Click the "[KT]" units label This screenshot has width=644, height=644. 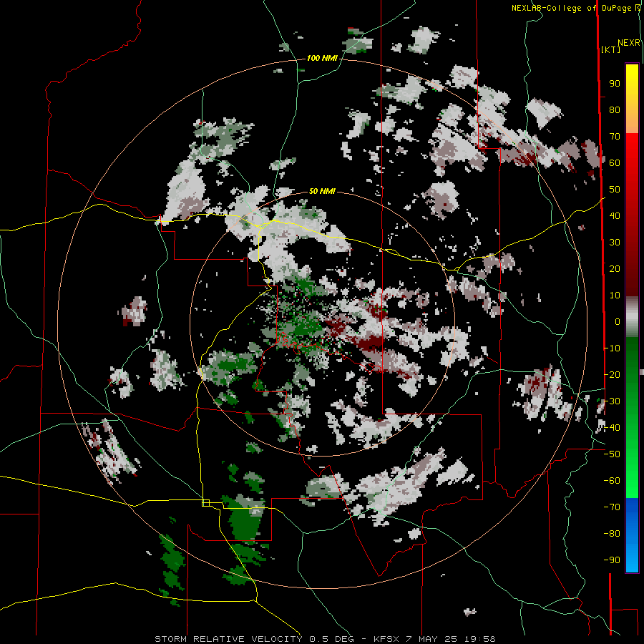[610, 49]
